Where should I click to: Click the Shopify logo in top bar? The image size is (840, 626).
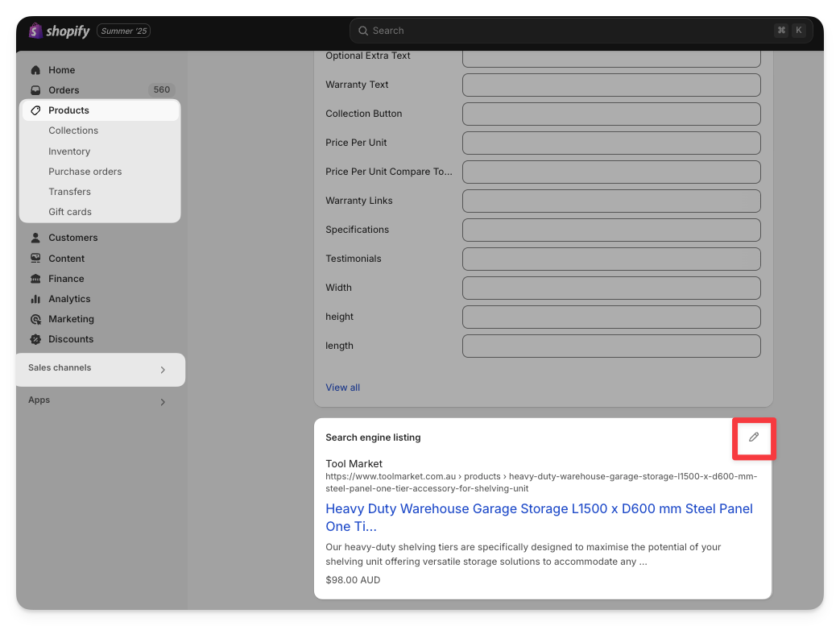point(60,31)
